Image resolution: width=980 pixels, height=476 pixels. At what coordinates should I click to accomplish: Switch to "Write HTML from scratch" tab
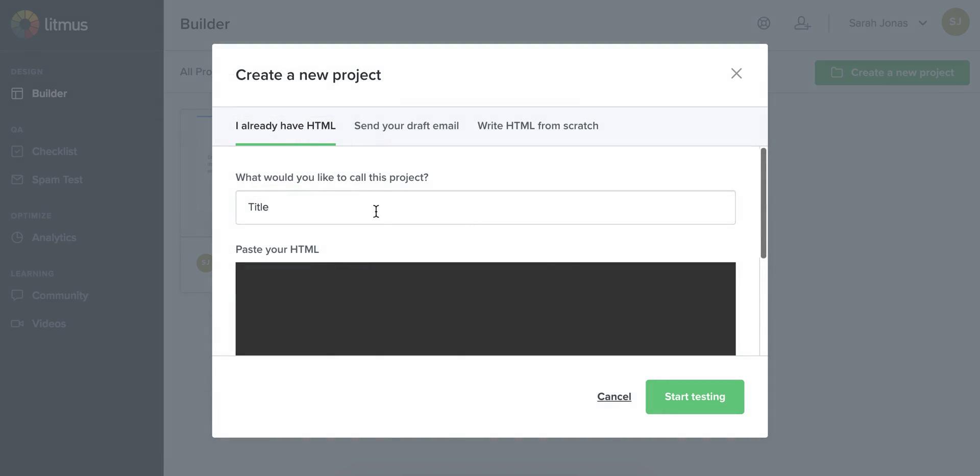click(537, 126)
